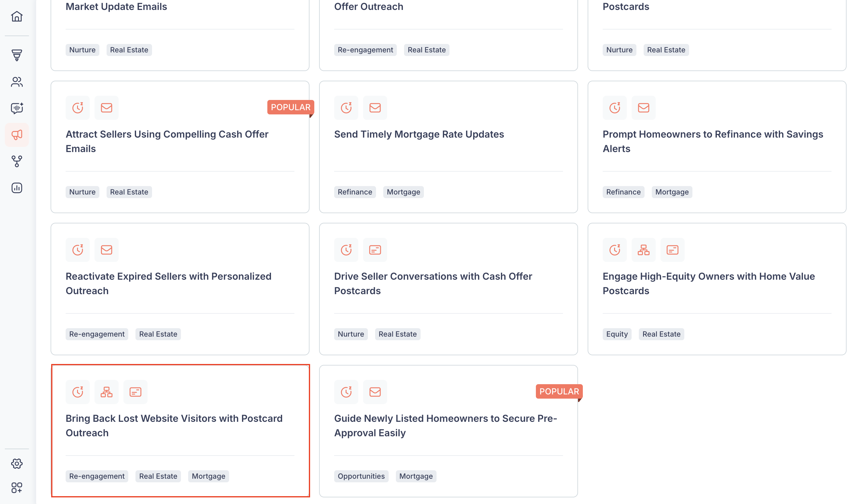Click Re-engagement tag on Offer Outreach card
This screenshot has height=504, width=858.
[x=365, y=50]
